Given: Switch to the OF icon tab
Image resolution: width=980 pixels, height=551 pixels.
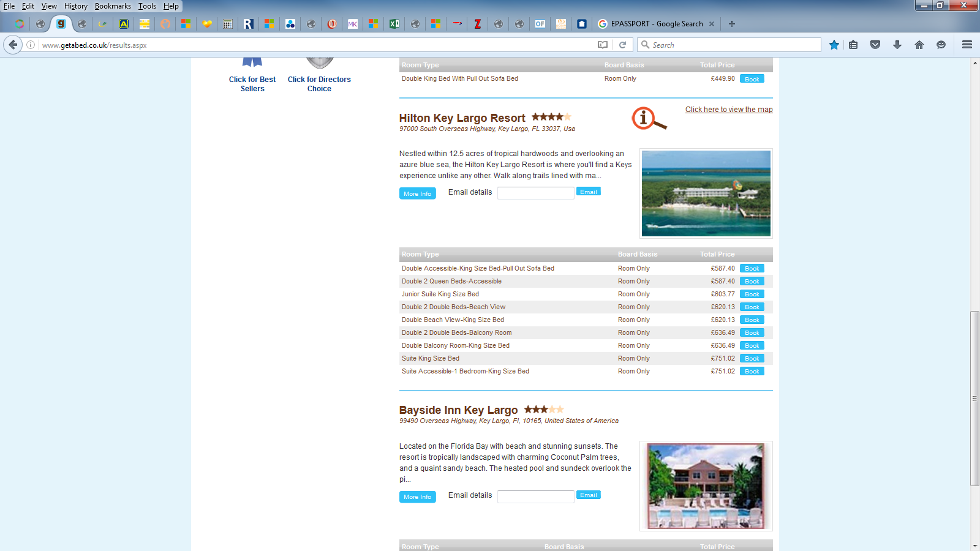Looking at the screenshot, I should (x=540, y=24).
